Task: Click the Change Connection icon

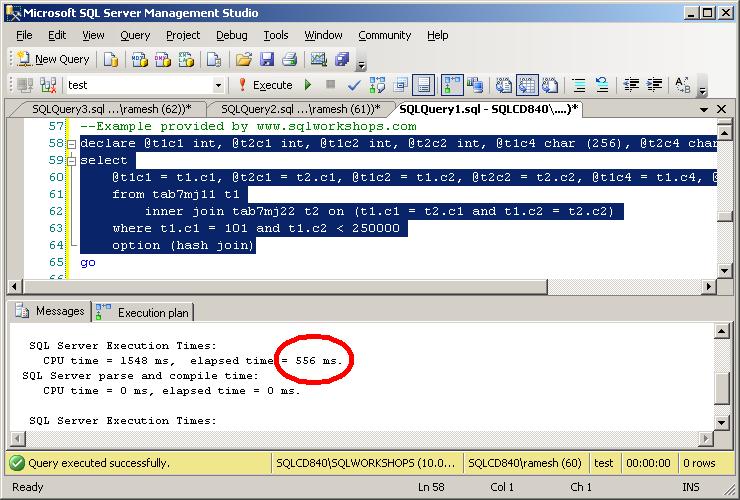Action: click(48, 85)
